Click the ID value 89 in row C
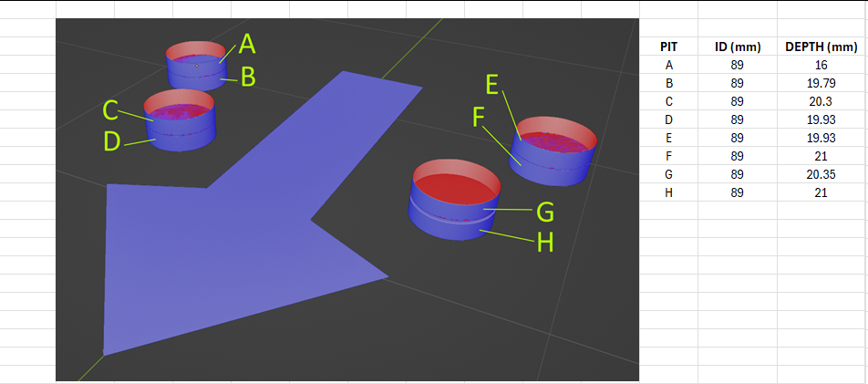This screenshot has width=868, height=384. pos(738,101)
